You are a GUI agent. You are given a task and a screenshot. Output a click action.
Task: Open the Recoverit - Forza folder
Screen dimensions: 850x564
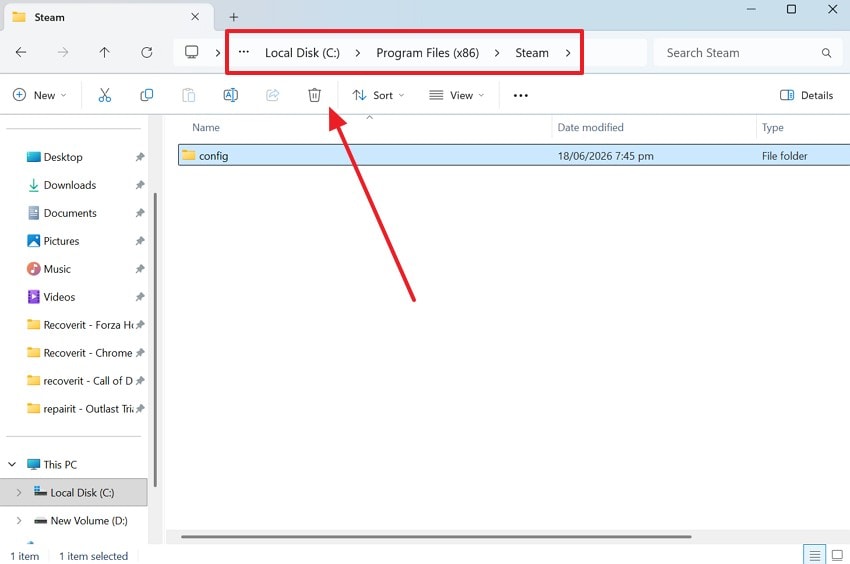80,325
